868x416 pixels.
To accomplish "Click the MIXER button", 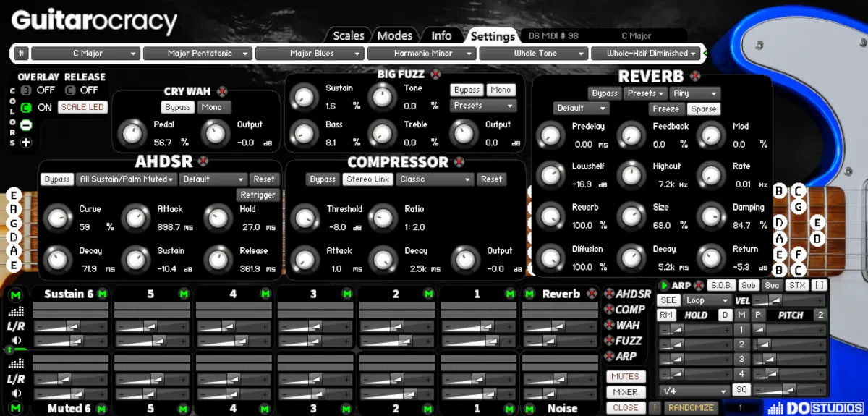I will point(626,392).
